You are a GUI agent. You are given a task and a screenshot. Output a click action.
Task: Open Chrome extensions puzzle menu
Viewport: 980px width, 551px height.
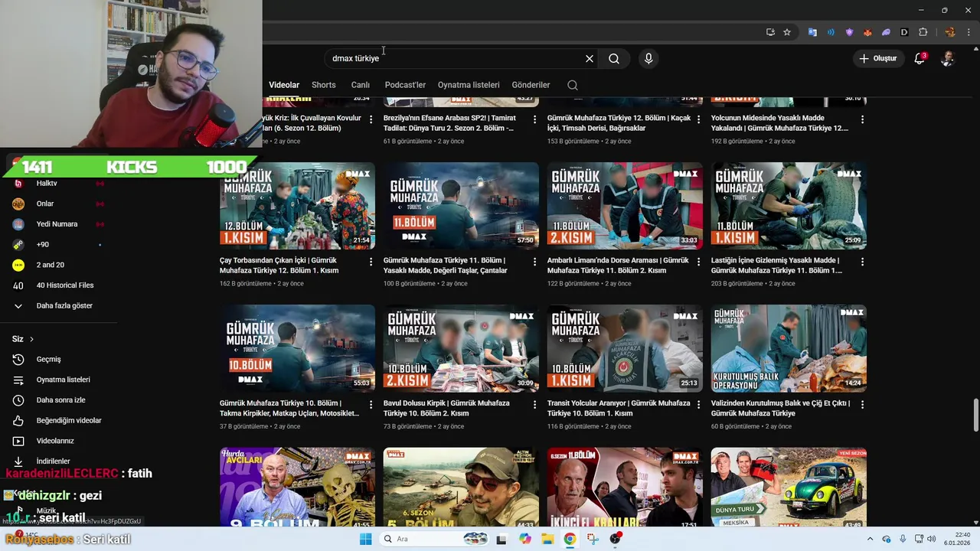click(x=923, y=32)
